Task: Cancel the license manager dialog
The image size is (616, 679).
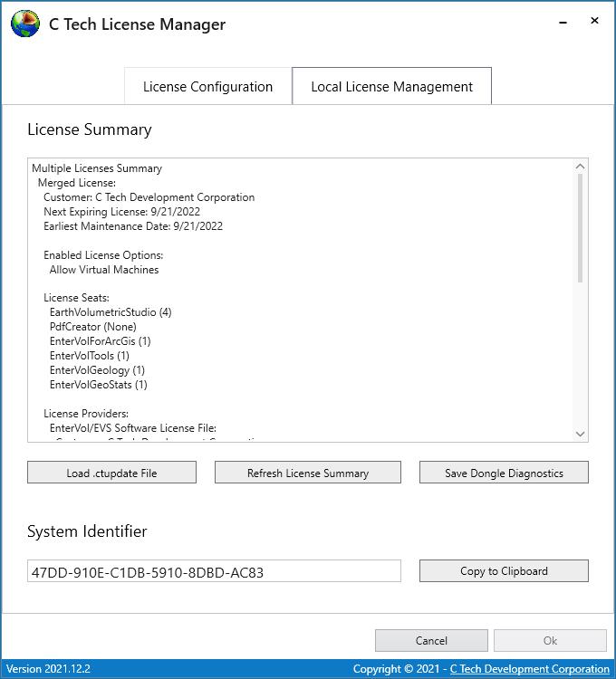Action: (x=431, y=640)
